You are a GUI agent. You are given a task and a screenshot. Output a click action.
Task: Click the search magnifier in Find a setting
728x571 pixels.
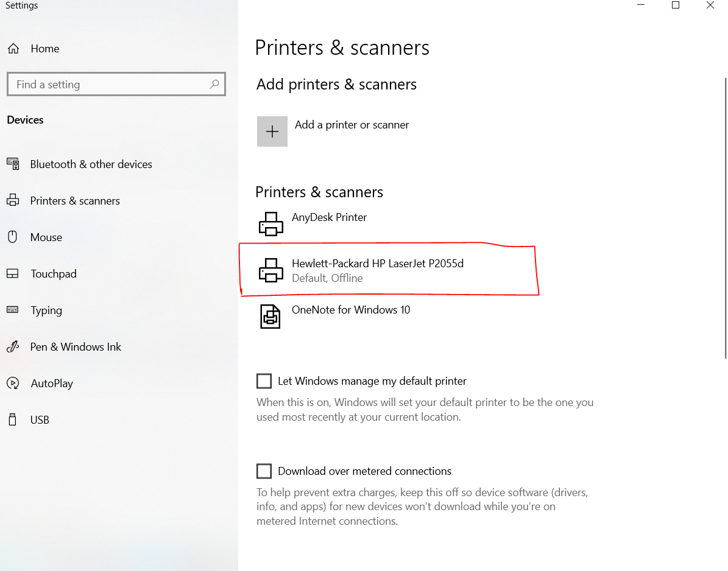point(214,84)
